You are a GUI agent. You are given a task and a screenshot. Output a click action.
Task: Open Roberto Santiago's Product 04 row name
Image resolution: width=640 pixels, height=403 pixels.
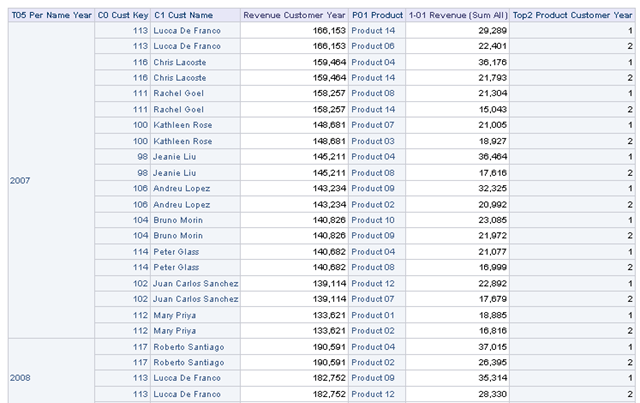(189, 347)
